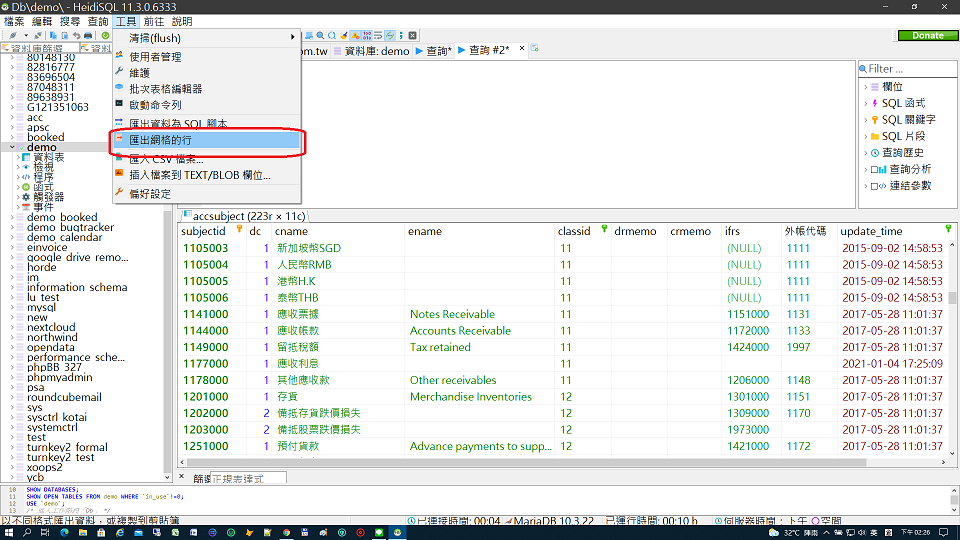Close the grid filter bar with the X
960x540 pixels.
pos(181,476)
